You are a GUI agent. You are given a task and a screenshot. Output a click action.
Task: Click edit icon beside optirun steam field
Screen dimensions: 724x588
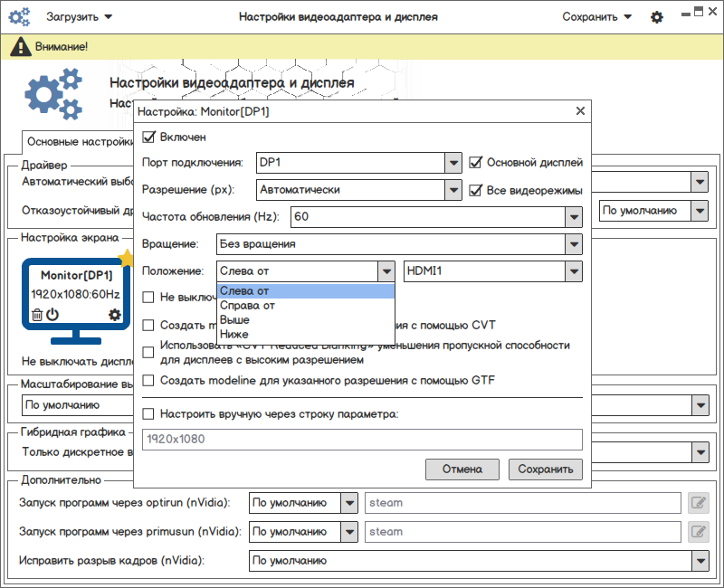[x=698, y=503]
